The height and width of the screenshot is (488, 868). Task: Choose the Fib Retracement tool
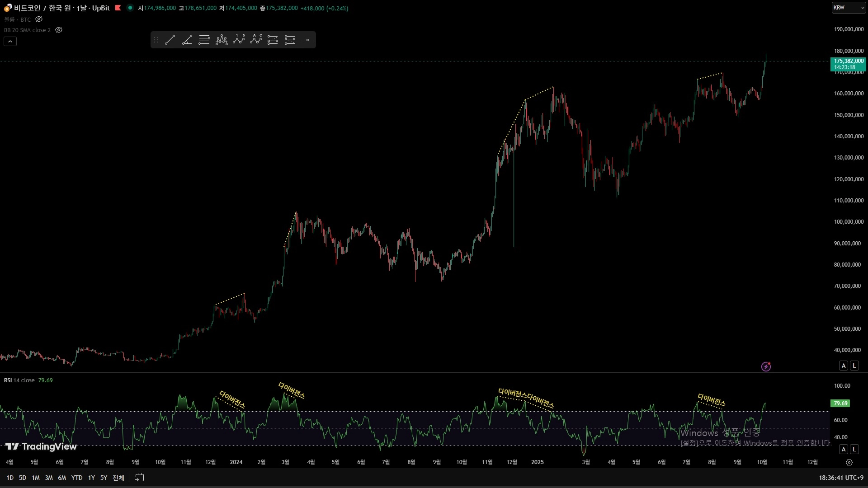tap(204, 40)
